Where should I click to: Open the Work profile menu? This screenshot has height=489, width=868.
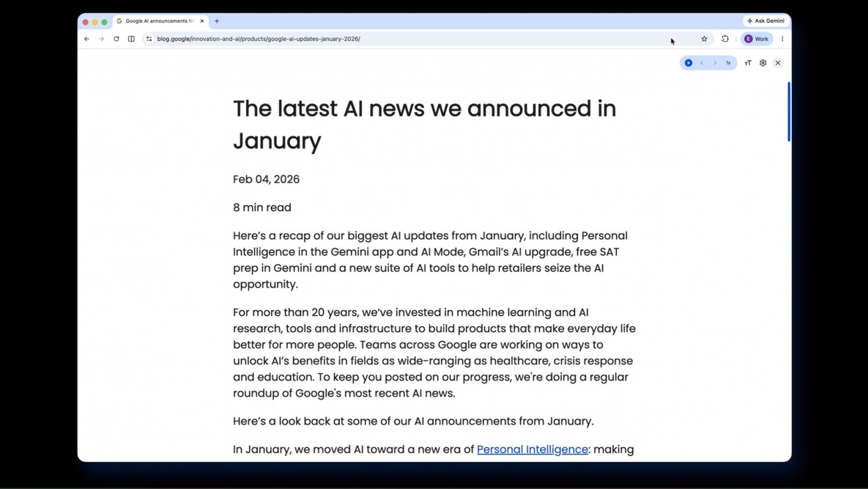[757, 39]
